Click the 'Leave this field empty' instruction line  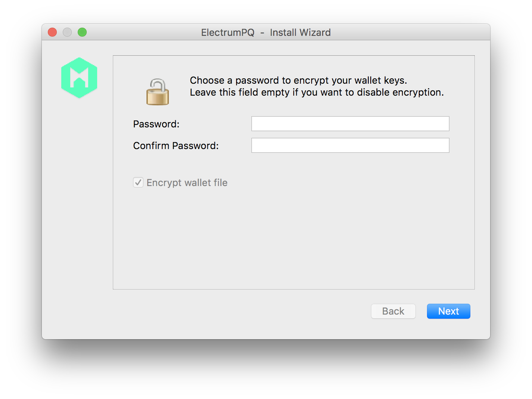(x=317, y=92)
